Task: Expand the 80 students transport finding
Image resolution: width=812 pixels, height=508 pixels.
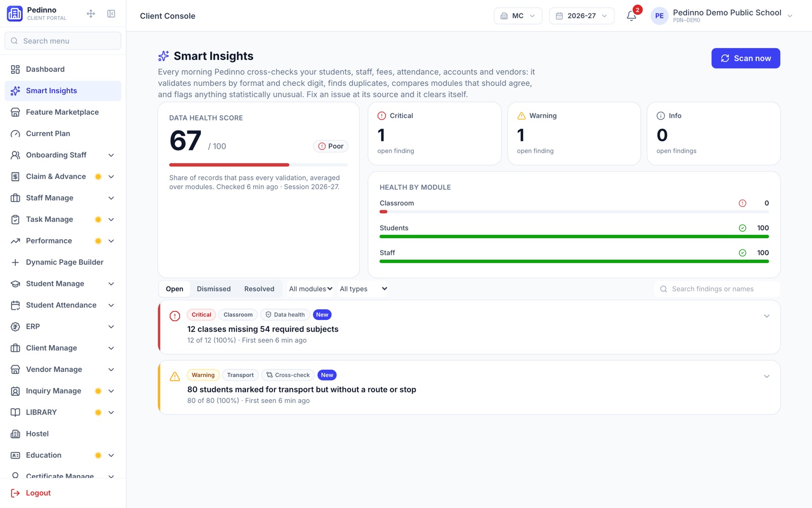Action: pos(767,376)
